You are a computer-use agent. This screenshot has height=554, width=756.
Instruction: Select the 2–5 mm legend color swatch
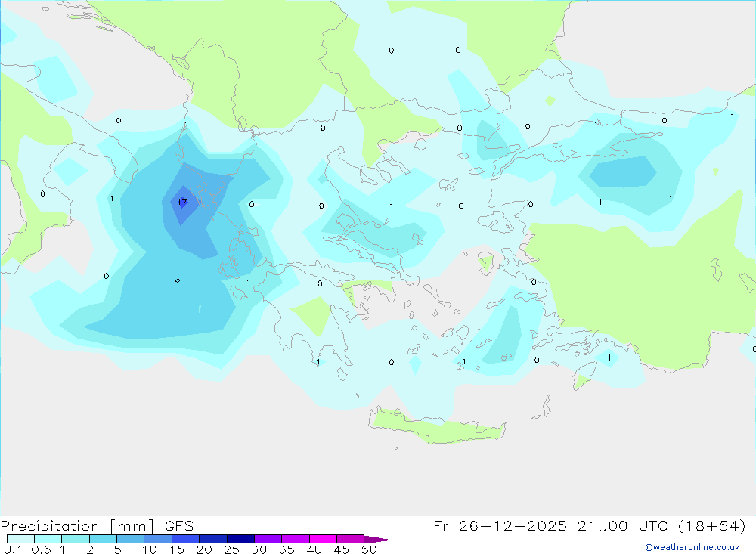103,539
